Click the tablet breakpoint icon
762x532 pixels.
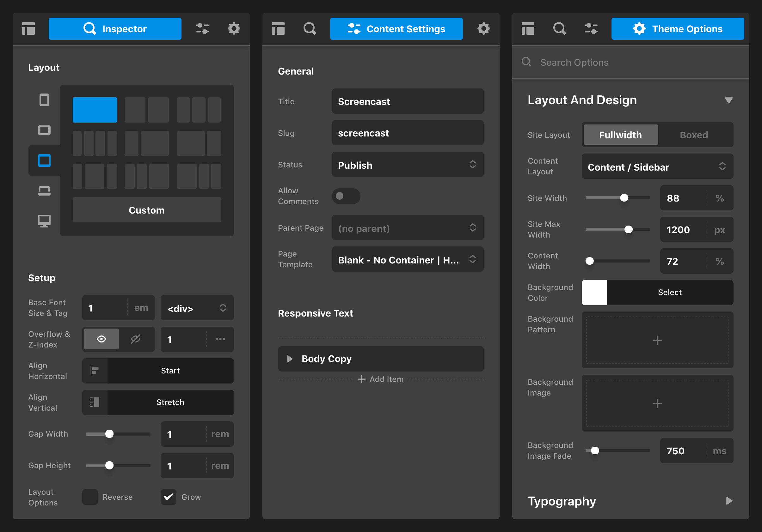click(x=44, y=130)
